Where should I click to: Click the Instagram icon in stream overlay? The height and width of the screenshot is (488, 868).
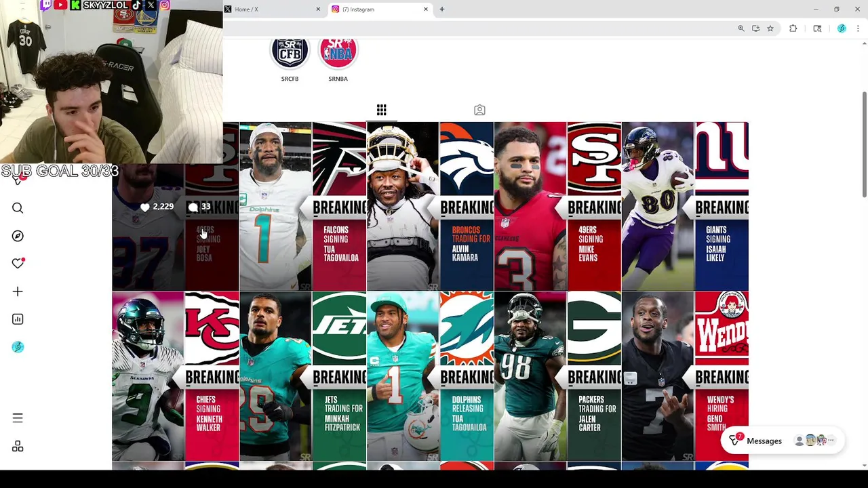(165, 5)
